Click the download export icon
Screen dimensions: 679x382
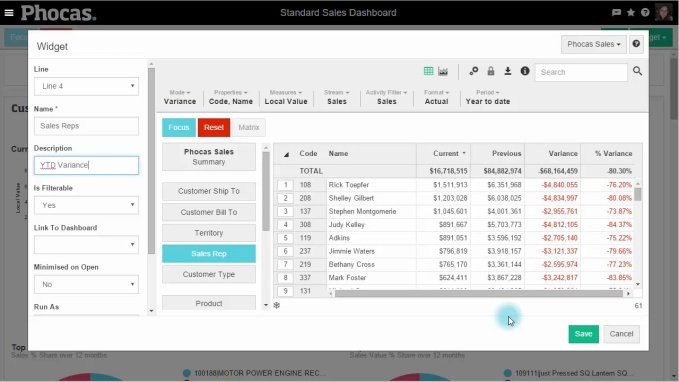pos(508,71)
